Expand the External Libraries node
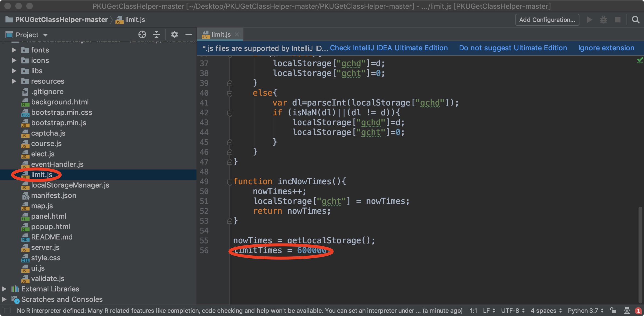Screen dimensions: 644x316 4,289
